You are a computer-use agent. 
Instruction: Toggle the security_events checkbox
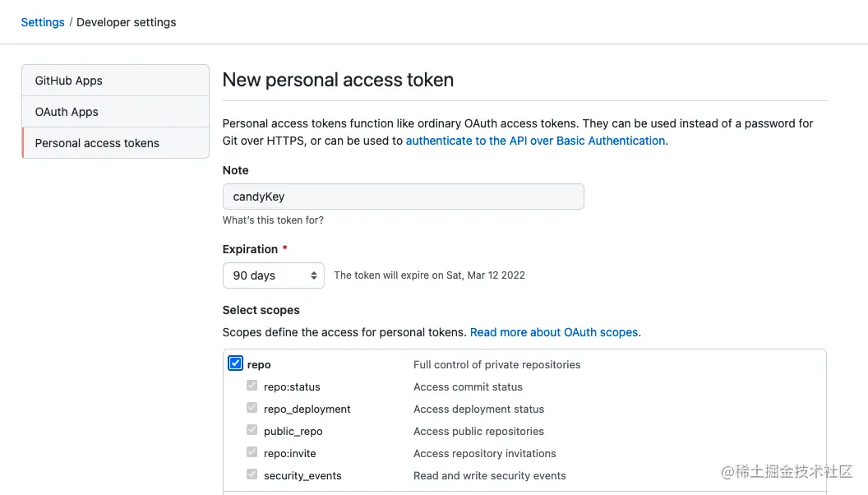tap(252, 474)
